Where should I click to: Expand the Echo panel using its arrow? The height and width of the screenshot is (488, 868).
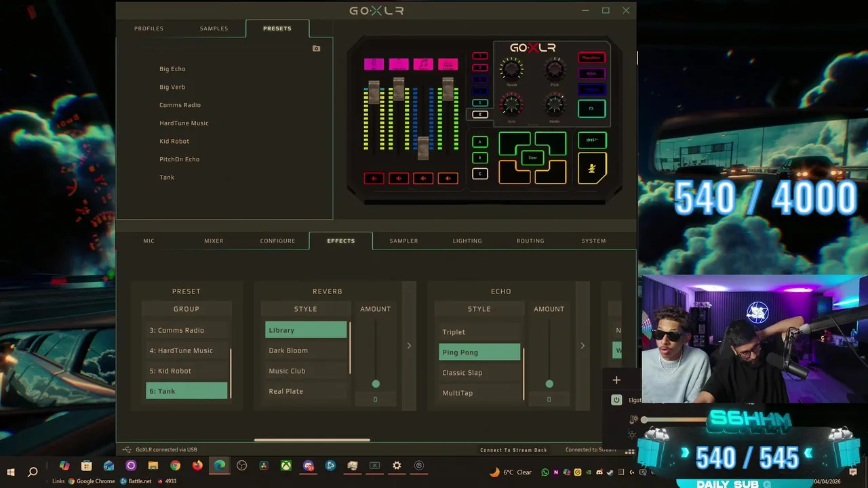[583, 346]
